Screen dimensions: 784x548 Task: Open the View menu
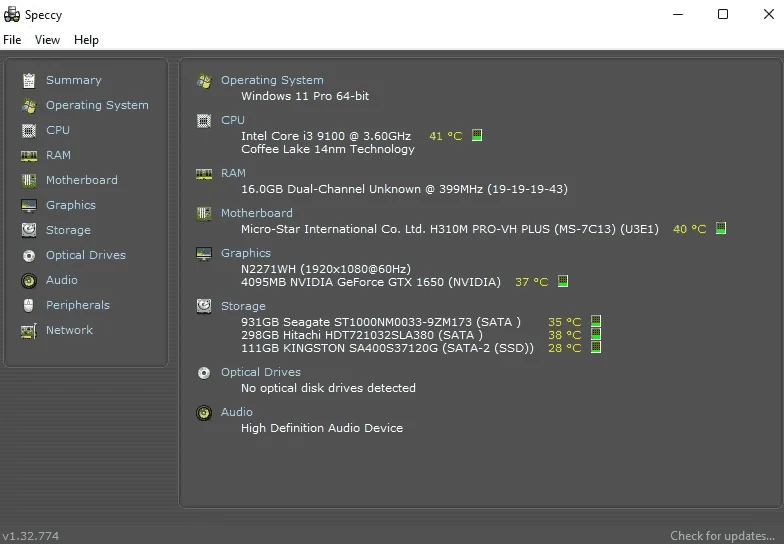48,40
